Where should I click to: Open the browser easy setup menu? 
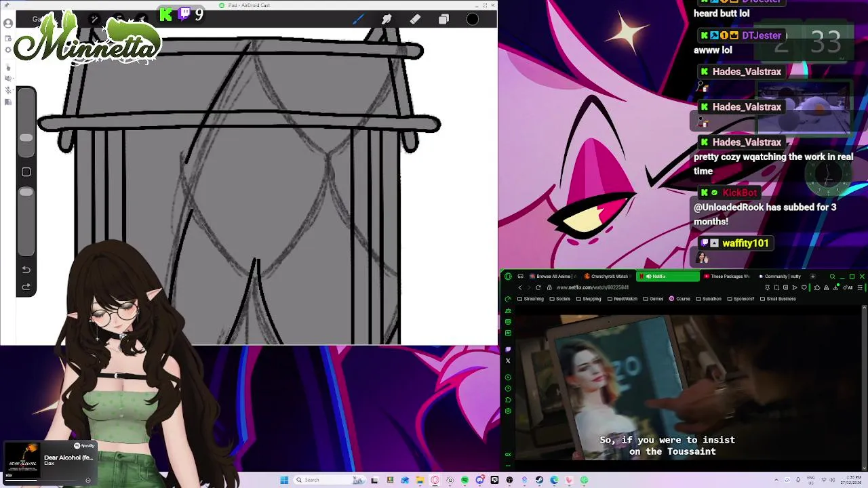tap(860, 287)
